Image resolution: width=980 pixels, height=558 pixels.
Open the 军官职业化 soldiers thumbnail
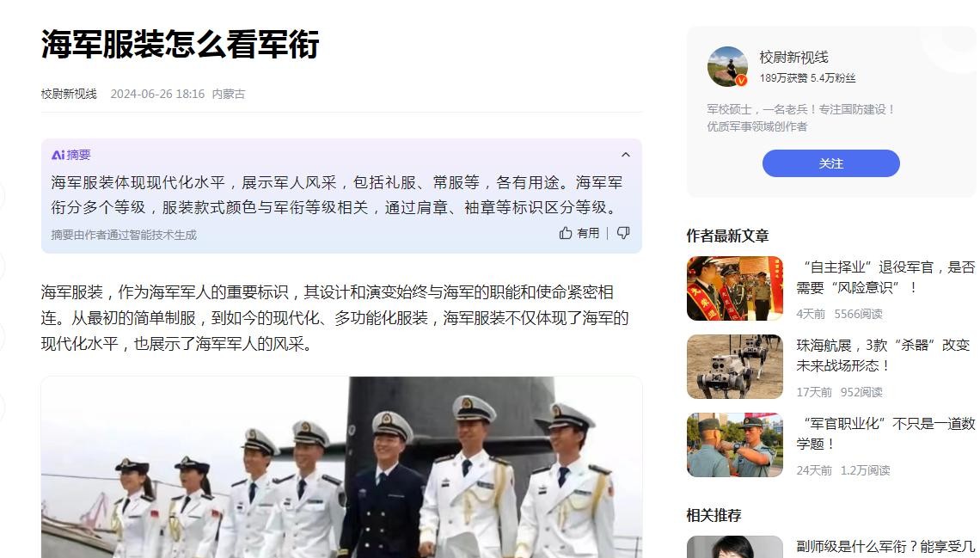734,445
